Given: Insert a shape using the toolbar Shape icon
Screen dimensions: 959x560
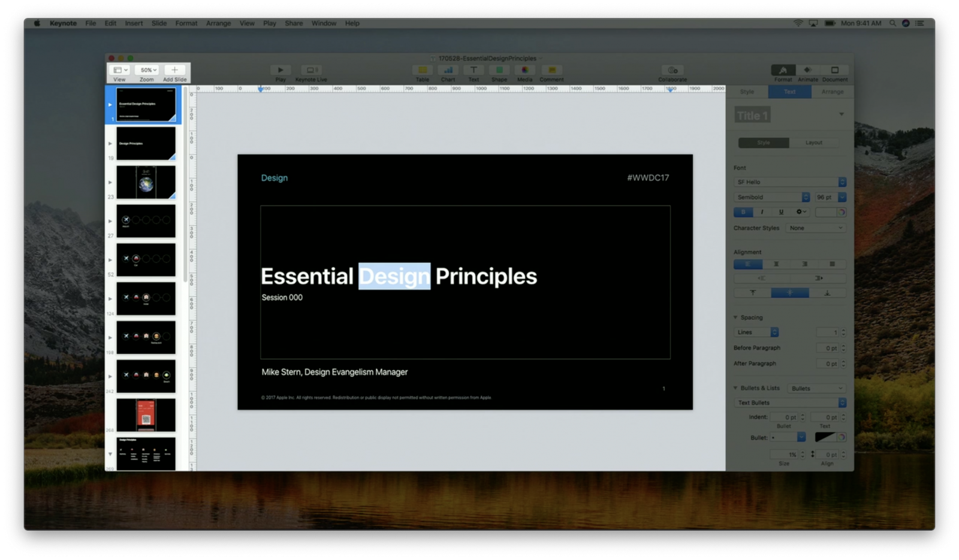Looking at the screenshot, I should [499, 70].
